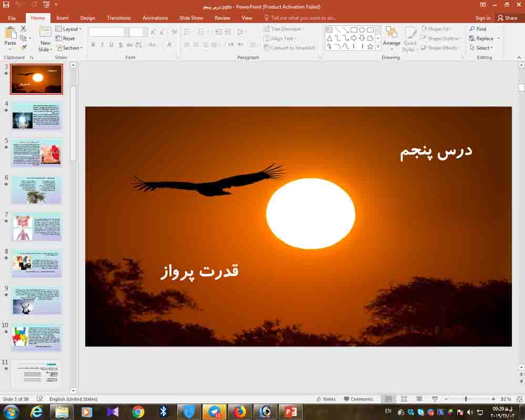Toggle the Notes pane

[x=326, y=399]
